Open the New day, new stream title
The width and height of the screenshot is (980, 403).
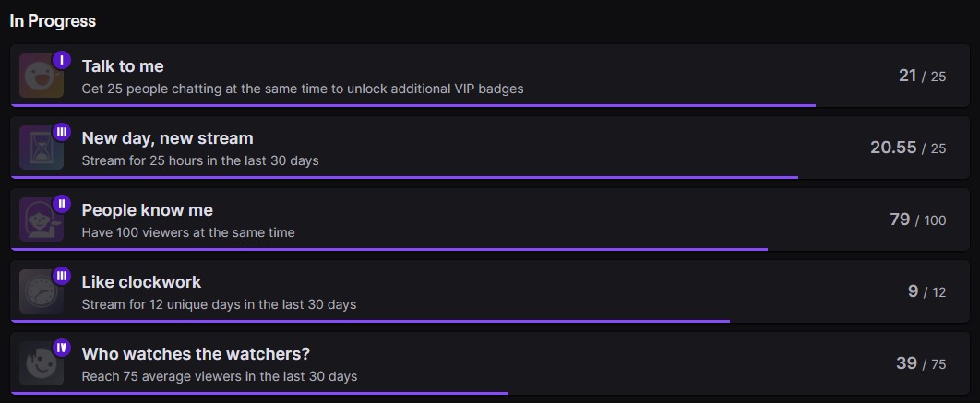[x=167, y=138]
